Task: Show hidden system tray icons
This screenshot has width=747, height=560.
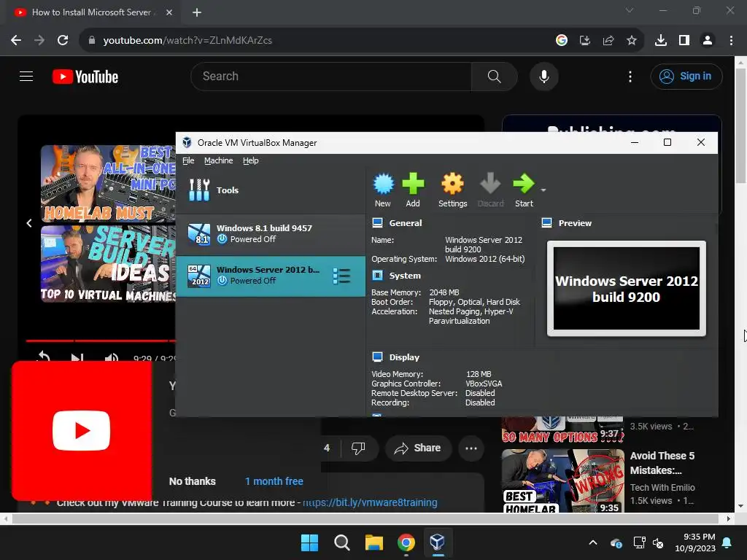Action: (593, 542)
